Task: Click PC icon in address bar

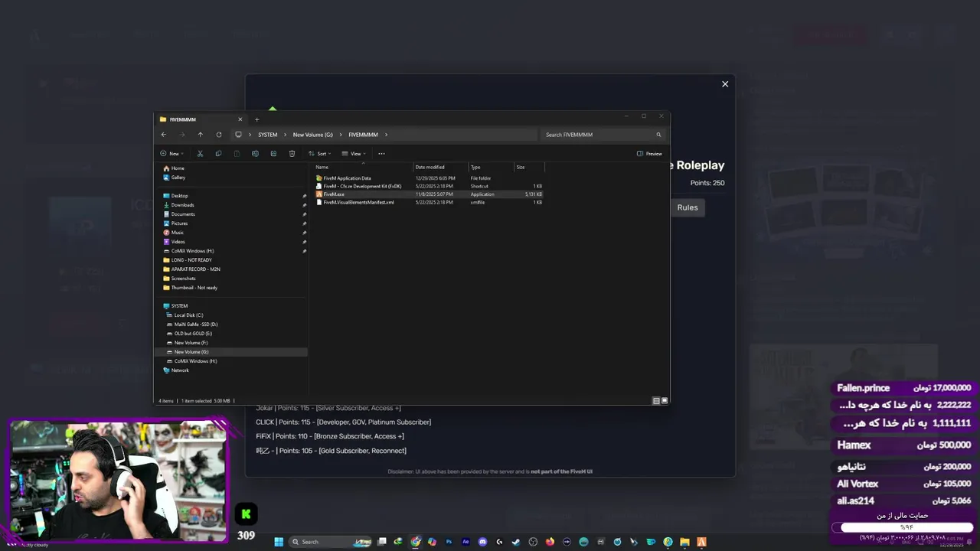Action: click(238, 135)
